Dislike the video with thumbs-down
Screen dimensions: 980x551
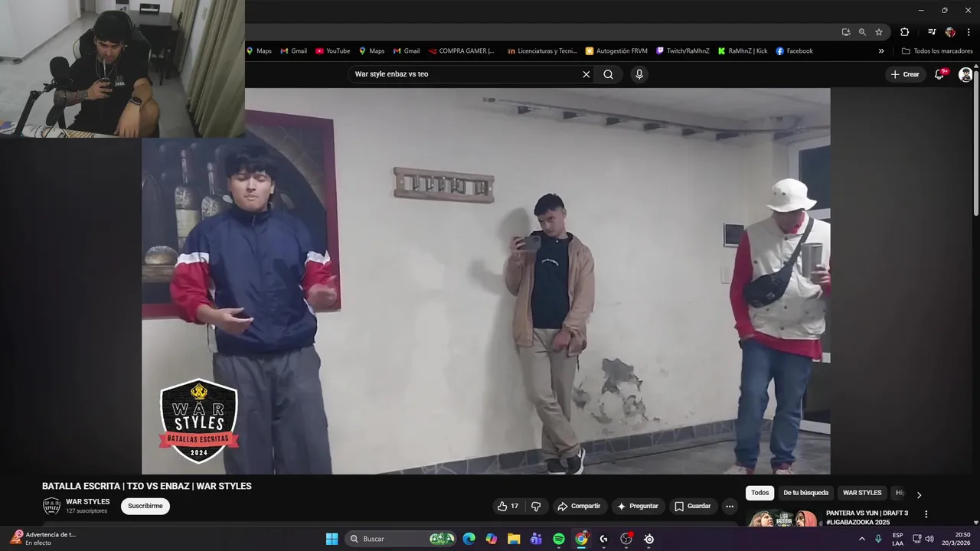536,506
